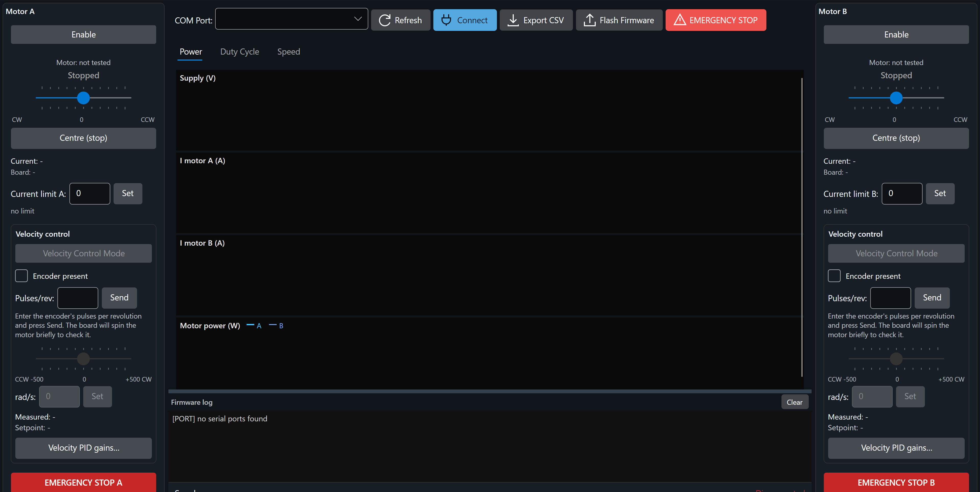Click Motor B Pulses/rev input box
The width and height of the screenshot is (980, 492).
pos(890,298)
